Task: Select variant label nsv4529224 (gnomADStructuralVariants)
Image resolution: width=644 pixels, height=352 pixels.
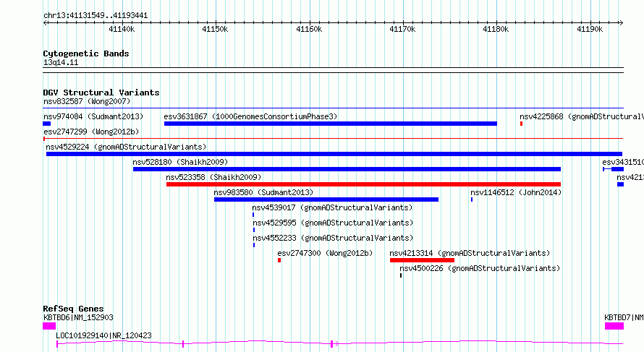Action: 126,147
